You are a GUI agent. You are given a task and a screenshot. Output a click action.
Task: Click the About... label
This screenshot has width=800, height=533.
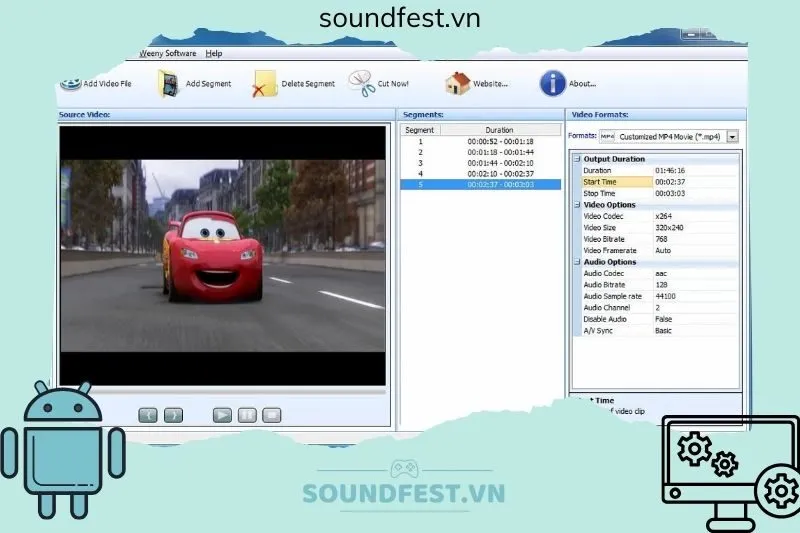click(x=582, y=84)
